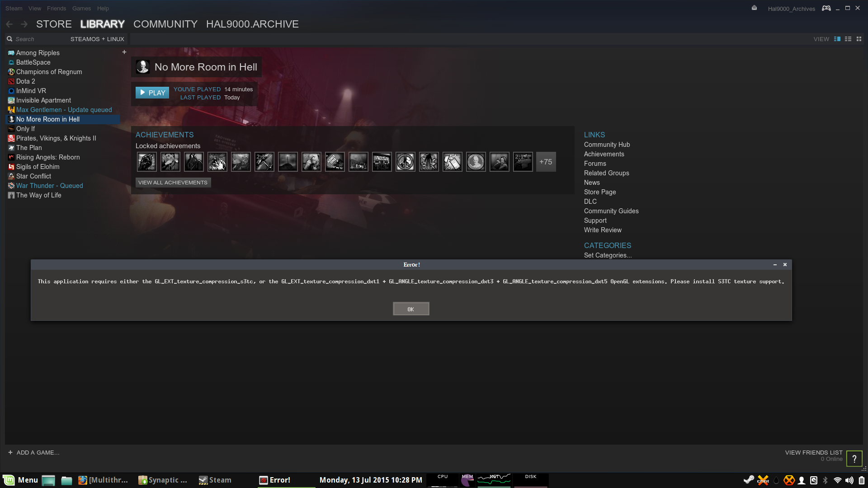Open the Write Review link
868x488 pixels.
click(x=603, y=230)
